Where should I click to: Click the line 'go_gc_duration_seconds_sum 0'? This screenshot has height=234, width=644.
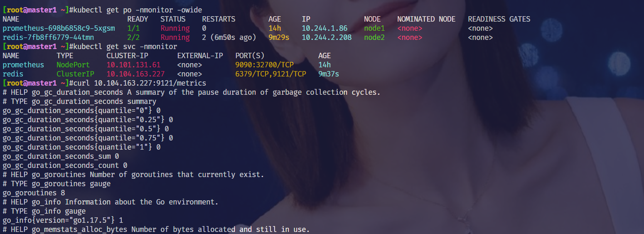(61, 156)
